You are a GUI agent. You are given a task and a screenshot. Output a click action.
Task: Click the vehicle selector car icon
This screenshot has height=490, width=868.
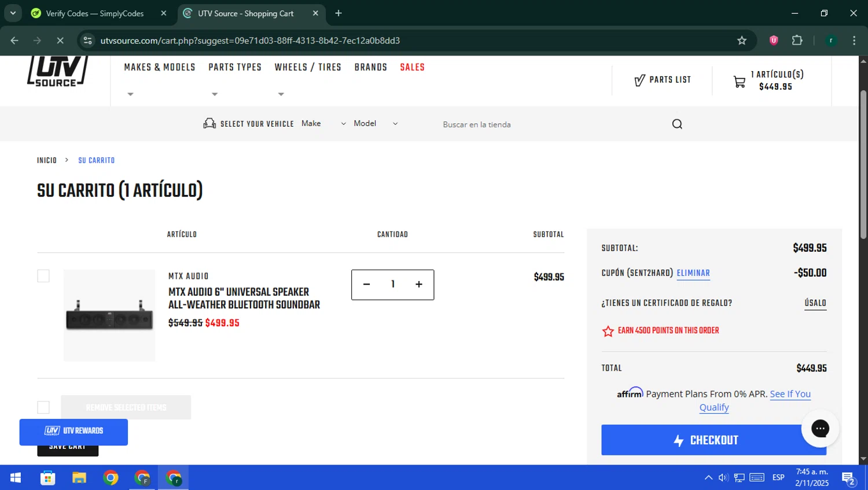(x=209, y=123)
